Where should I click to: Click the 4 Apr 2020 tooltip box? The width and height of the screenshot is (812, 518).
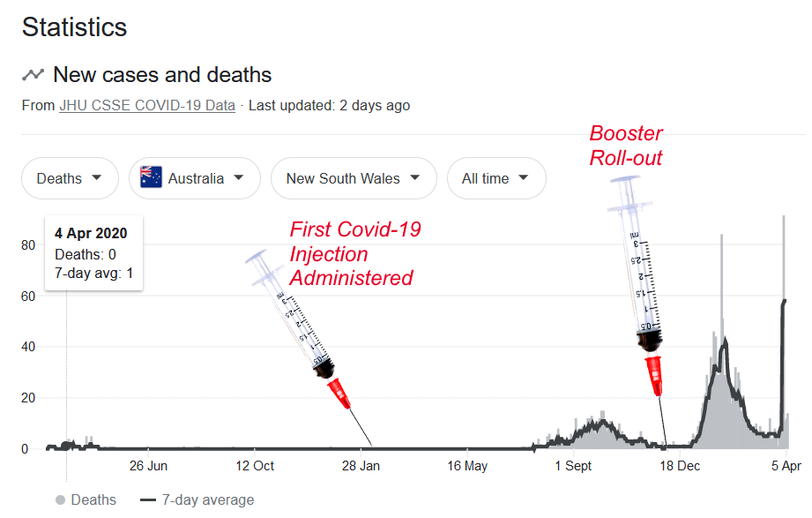(x=93, y=253)
